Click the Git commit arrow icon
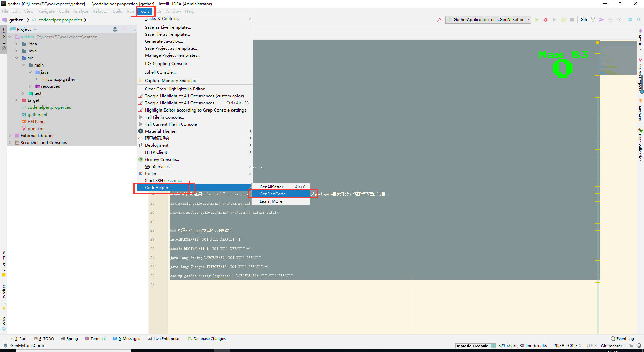This screenshot has height=352, width=644. coord(602,20)
